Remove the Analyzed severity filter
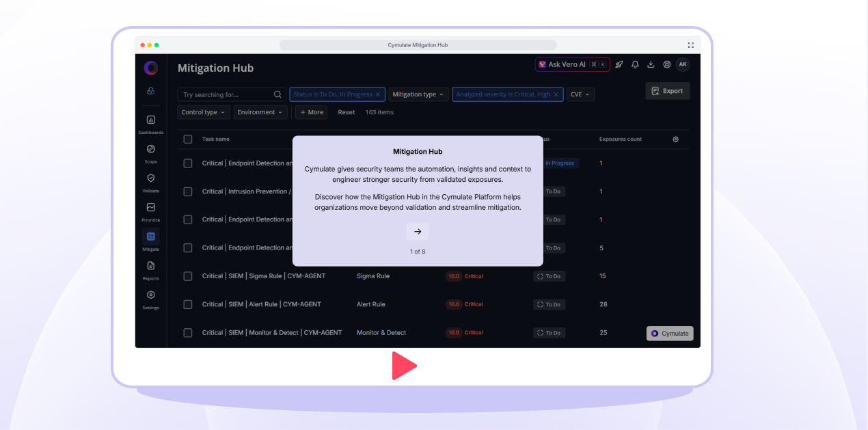This screenshot has height=430, width=868. tap(556, 94)
